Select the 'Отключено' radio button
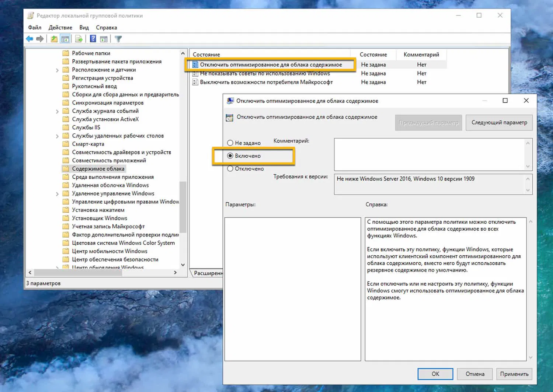 230,169
